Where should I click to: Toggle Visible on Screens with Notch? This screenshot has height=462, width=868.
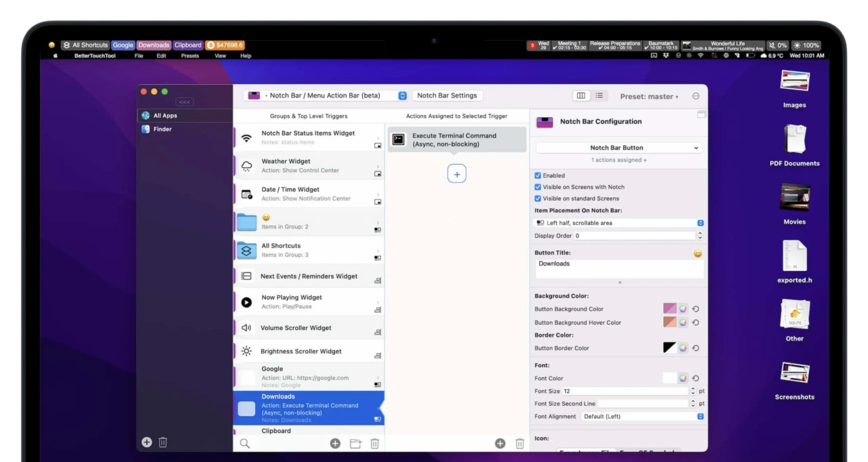[538, 187]
